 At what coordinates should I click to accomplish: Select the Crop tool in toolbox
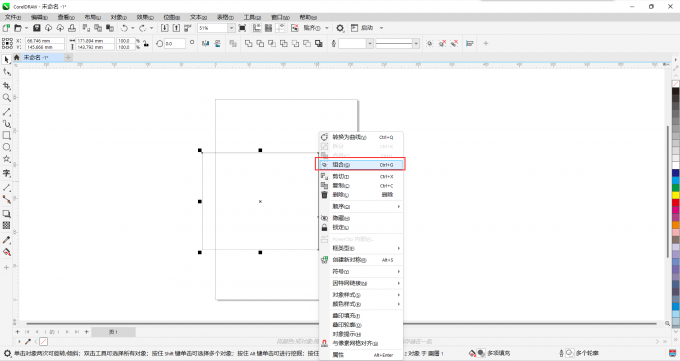(x=7, y=85)
